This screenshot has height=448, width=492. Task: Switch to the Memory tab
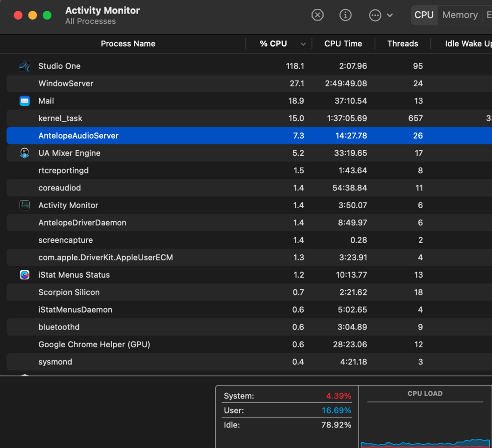[460, 15]
